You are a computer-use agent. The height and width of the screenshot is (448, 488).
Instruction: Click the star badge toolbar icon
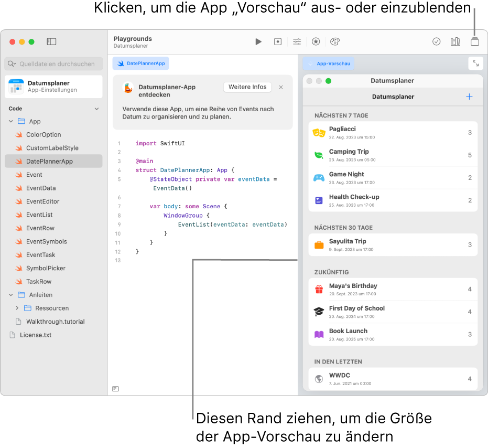click(x=316, y=41)
